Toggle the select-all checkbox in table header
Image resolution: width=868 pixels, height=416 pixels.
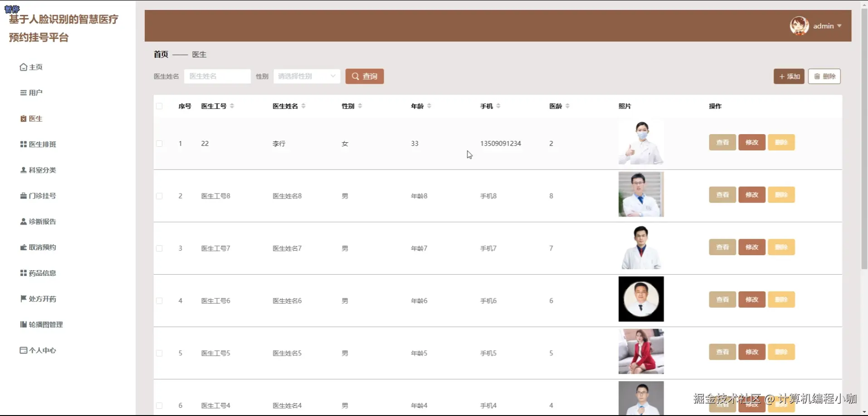(159, 106)
